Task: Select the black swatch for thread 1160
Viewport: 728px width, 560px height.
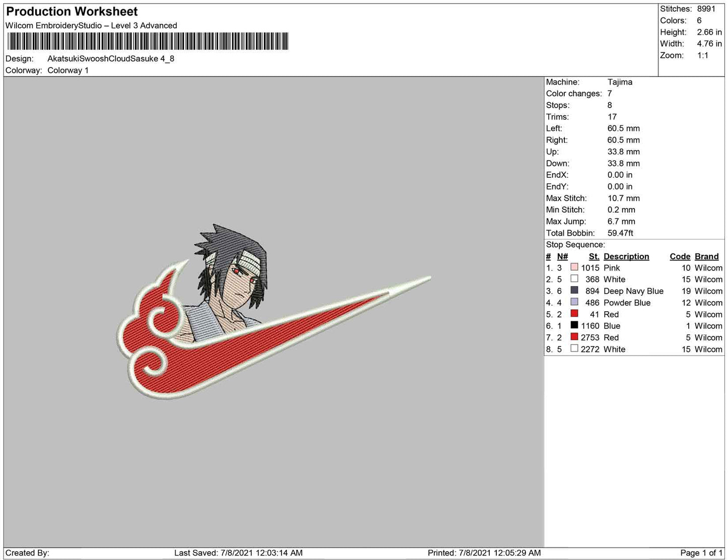Action: coord(574,325)
